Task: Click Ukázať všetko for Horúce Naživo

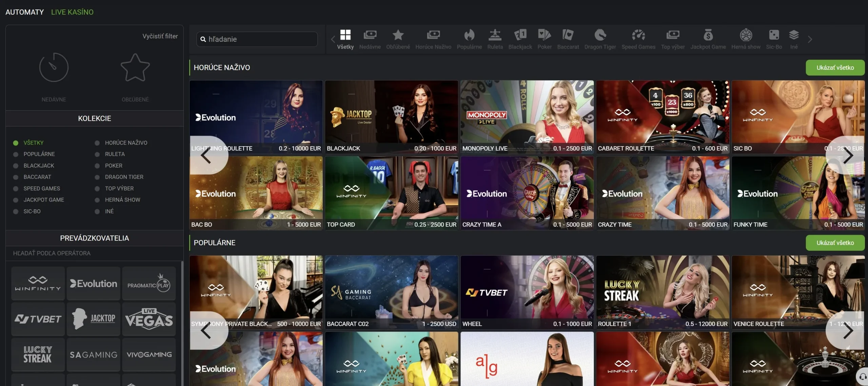Action: (835, 67)
